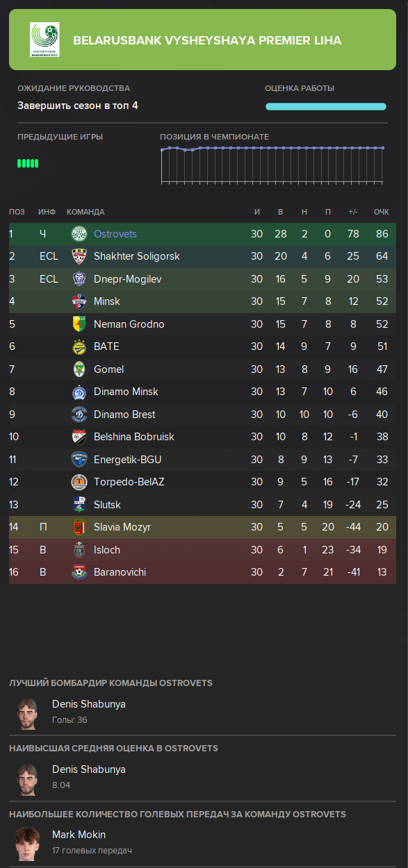Image resolution: width=408 pixels, height=868 pixels.
Task: Select the Gomel row in standings
Action: click(x=202, y=369)
